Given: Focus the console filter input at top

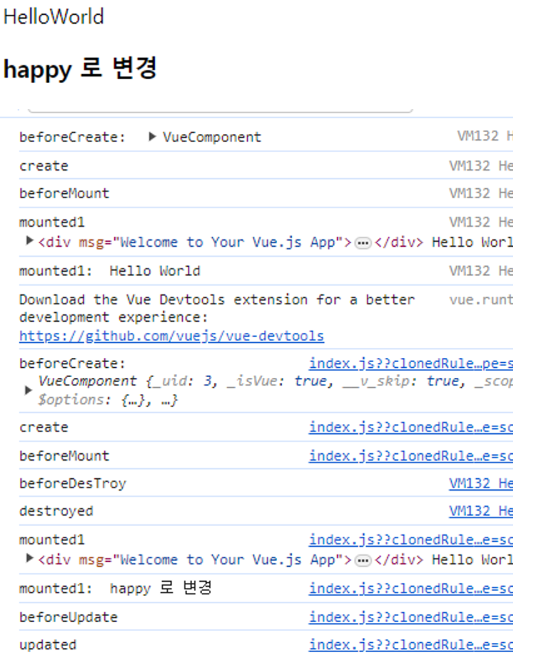Looking at the screenshot, I should [221, 109].
